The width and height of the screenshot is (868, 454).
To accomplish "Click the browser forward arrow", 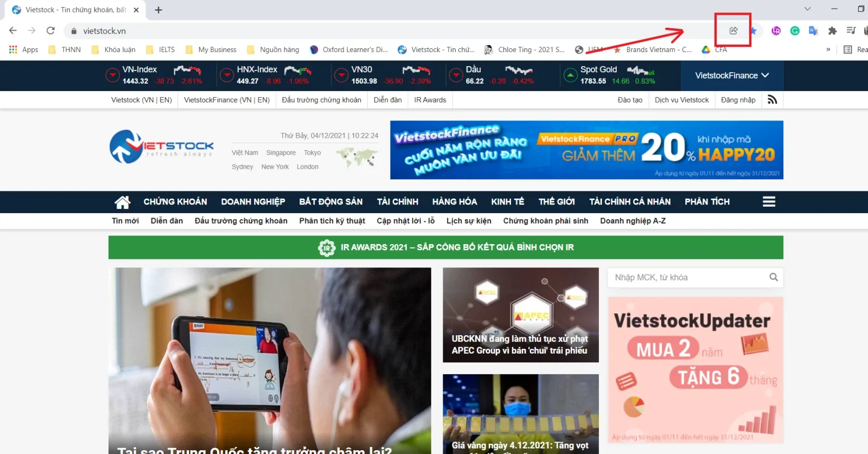I will (x=31, y=31).
